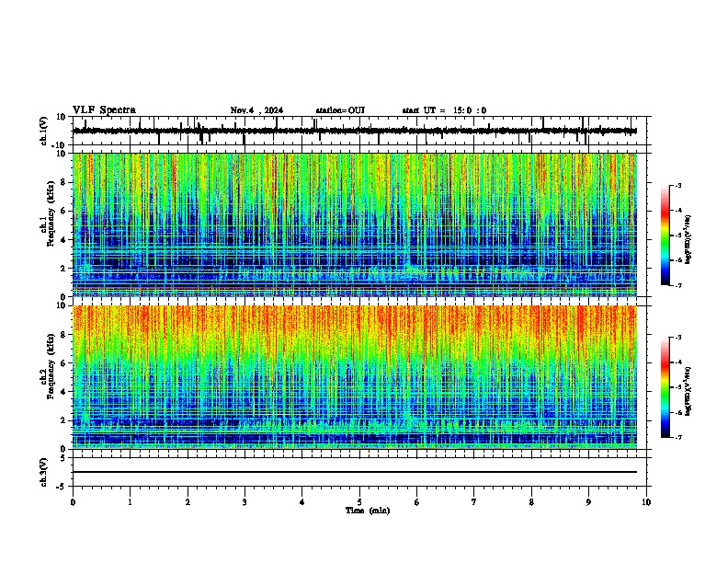Click inside the ch.1 spectrogram panel
This screenshot has height=563, width=728.
coord(355,224)
